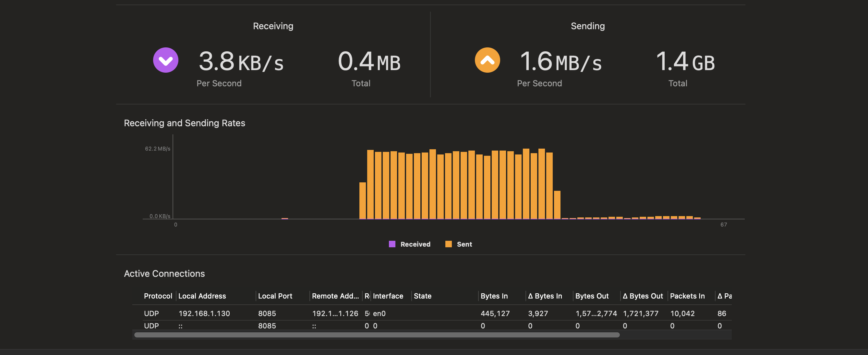Sort by Local Port column header
This screenshot has width=868, height=355.
[275, 296]
